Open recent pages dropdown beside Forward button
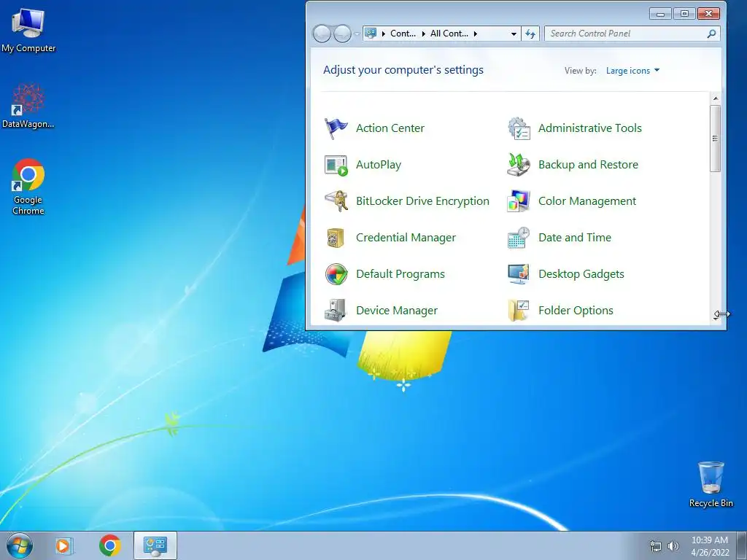 tap(356, 34)
